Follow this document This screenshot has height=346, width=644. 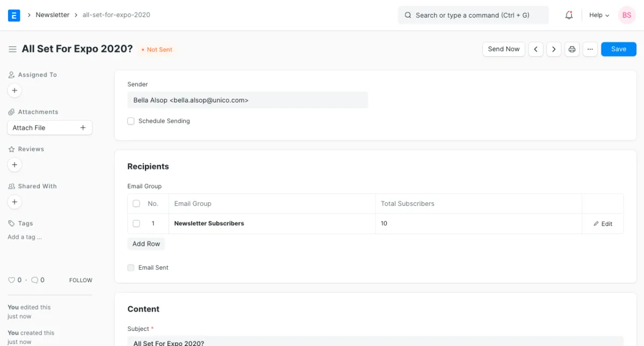(x=80, y=280)
